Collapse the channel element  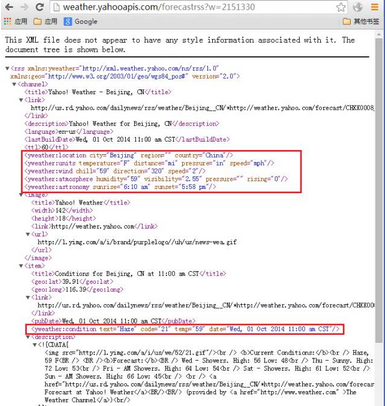click(14, 84)
